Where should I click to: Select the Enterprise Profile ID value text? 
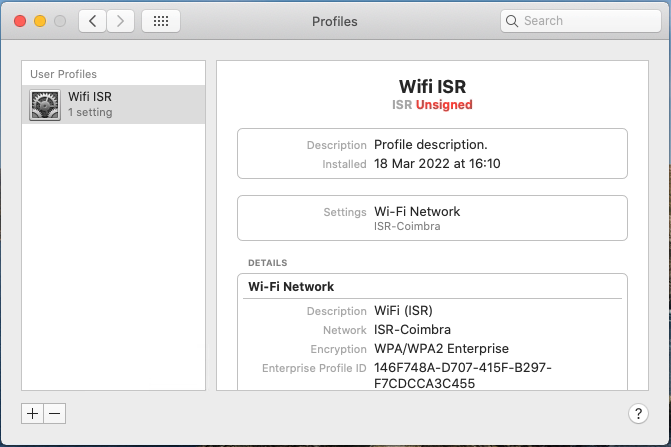coord(463,376)
